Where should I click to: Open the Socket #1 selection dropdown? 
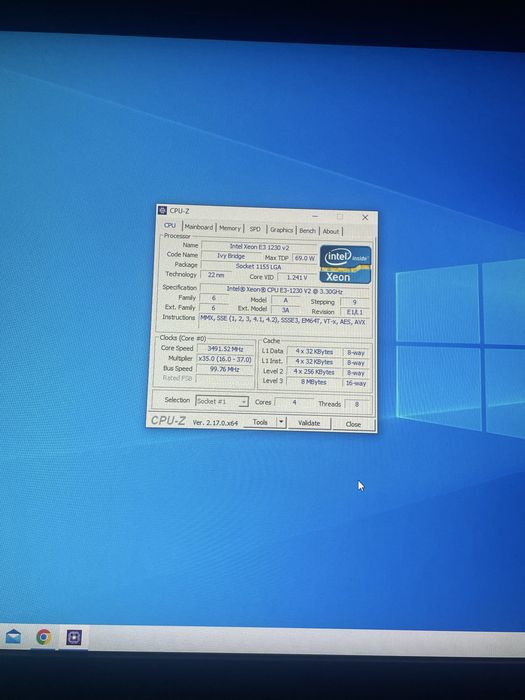pyautogui.click(x=222, y=401)
